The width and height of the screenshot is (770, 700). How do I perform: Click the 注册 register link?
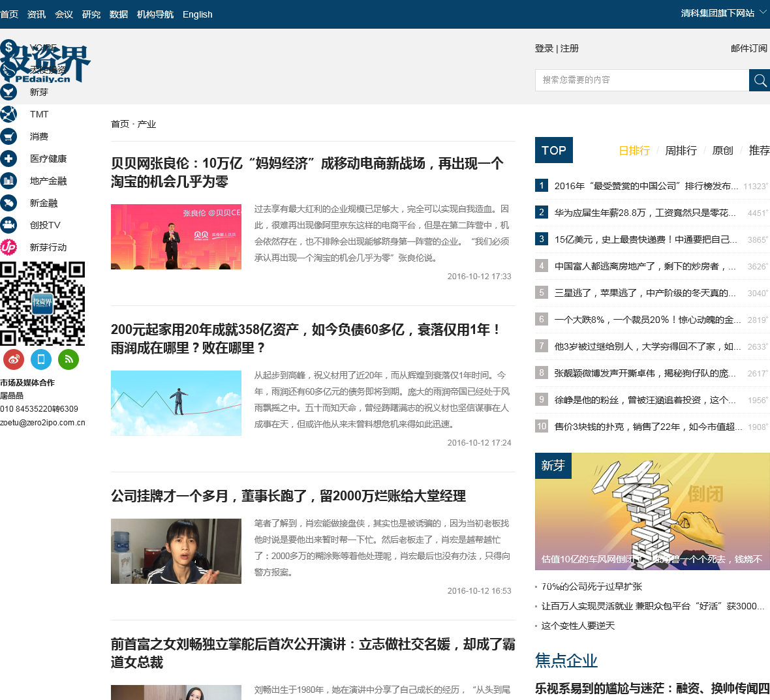(570, 48)
